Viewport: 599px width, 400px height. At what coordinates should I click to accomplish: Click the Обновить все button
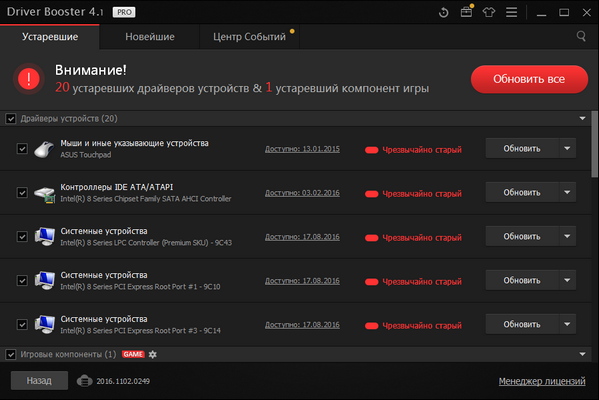pyautogui.click(x=529, y=79)
